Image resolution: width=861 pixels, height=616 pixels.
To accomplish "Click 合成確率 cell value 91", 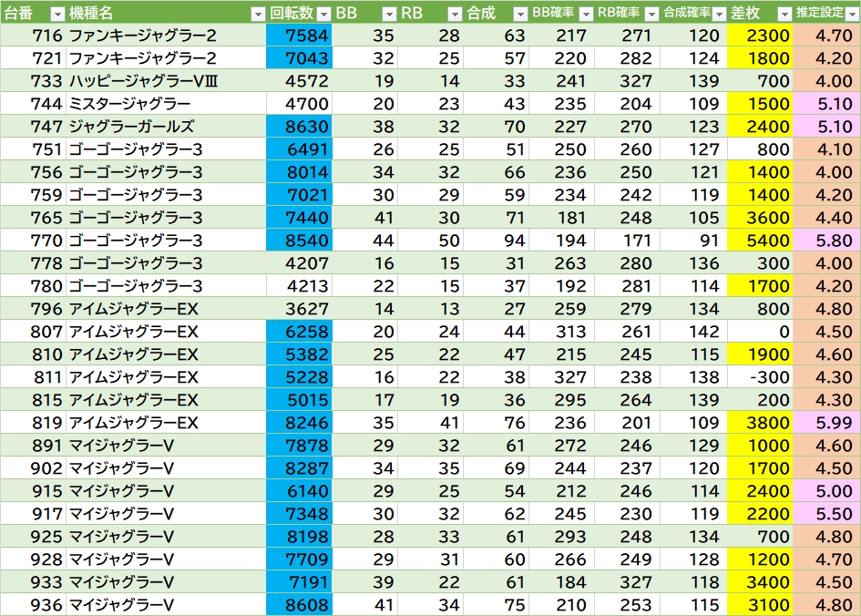I will 694,240.
